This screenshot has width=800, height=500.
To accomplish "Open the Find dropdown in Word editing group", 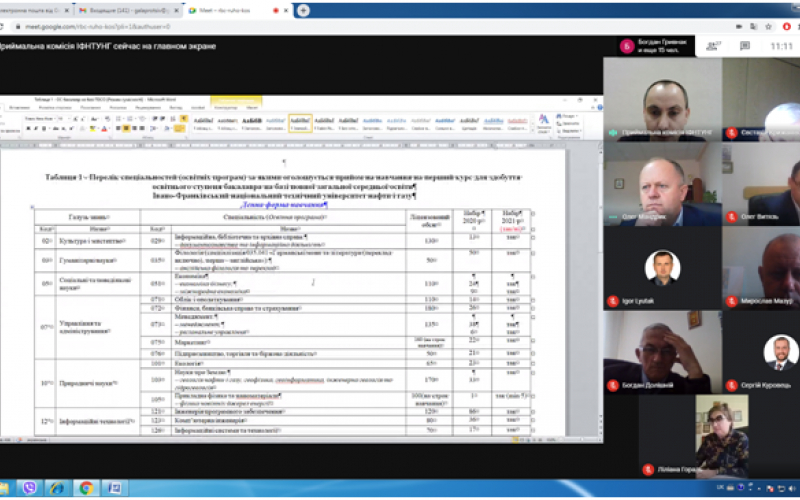I will [x=567, y=116].
